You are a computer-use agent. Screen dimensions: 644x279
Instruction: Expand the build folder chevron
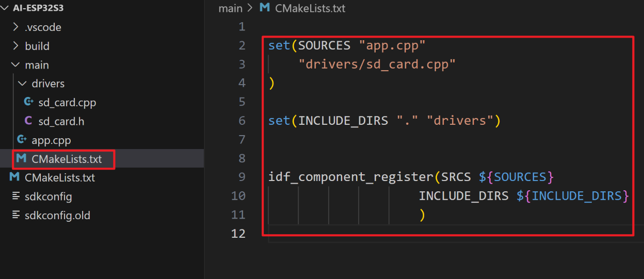tap(15, 46)
